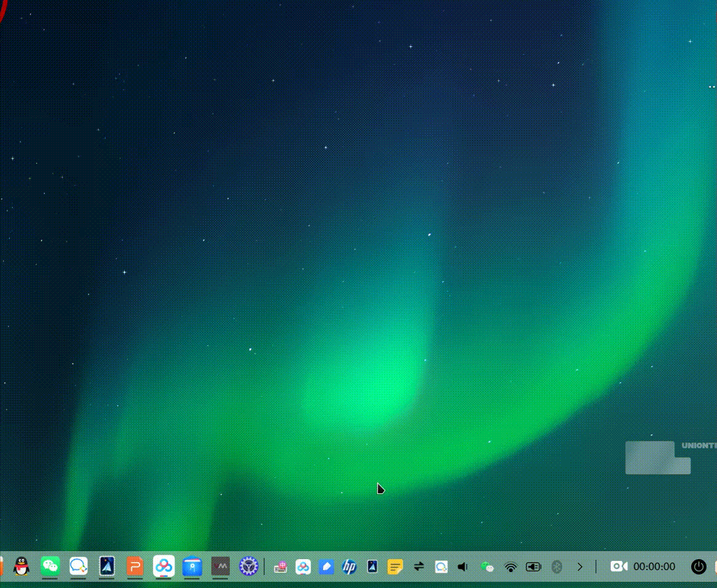The width and height of the screenshot is (717, 588).
Task: Start recording with the camera icon
Action: tap(619, 566)
